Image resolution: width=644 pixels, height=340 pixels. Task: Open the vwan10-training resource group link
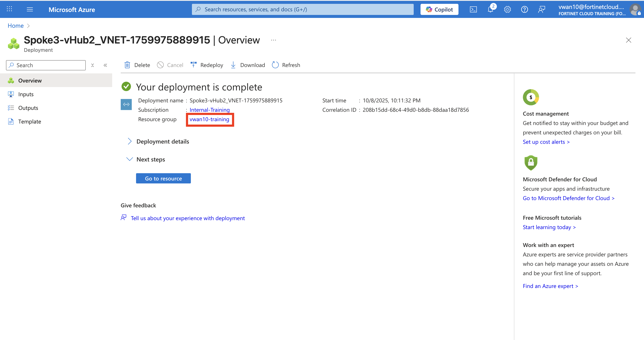pos(209,119)
